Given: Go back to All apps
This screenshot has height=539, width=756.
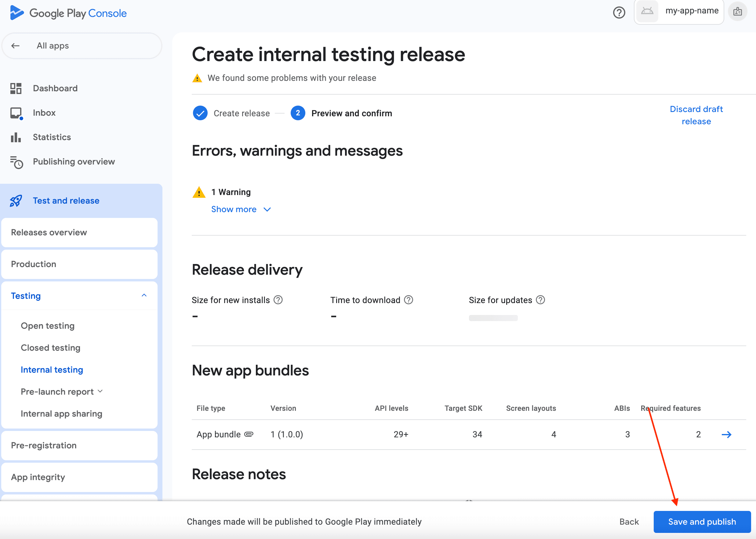Looking at the screenshot, I should (x=82, y=46).
